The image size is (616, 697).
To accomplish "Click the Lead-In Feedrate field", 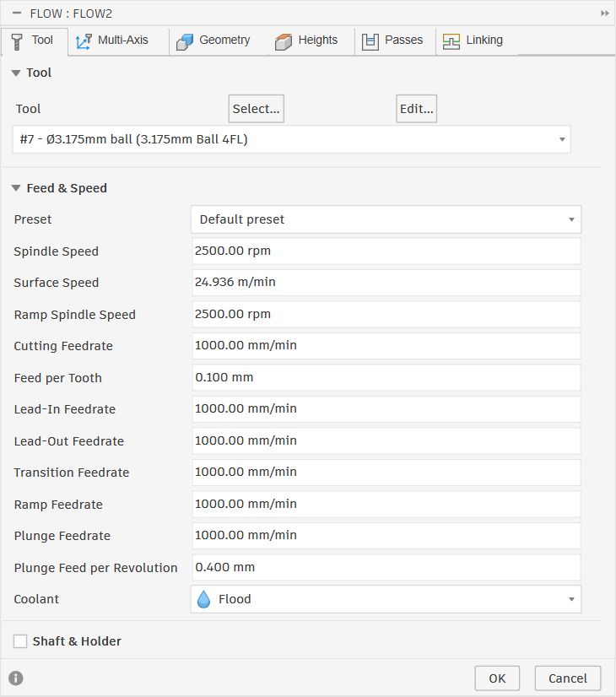I will pos(386,409).
